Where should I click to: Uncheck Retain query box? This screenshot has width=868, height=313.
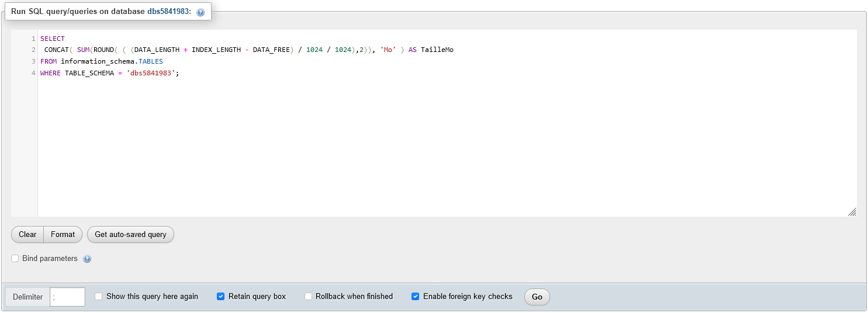pos(220,297)
